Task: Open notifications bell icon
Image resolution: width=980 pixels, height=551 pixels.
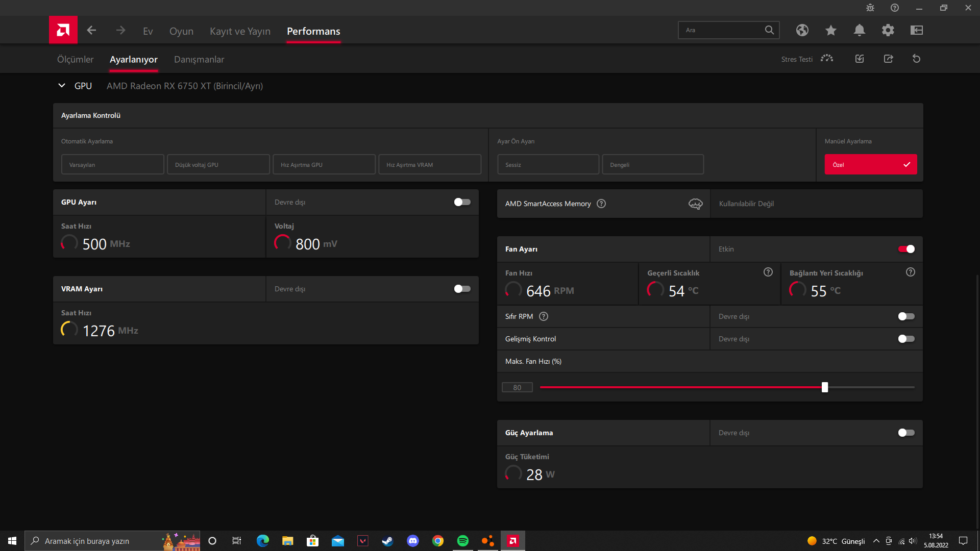Action: click(860, 30)
